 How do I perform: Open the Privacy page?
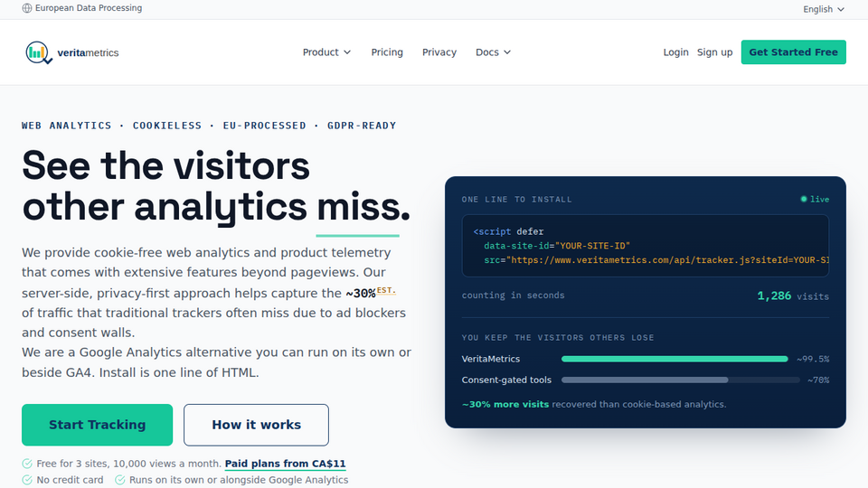point(439,52)
